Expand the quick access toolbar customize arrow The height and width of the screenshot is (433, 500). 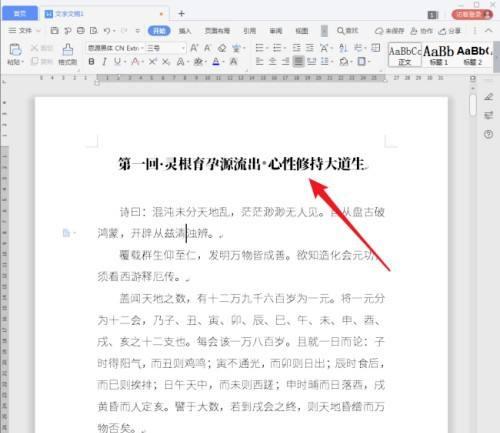138,31
